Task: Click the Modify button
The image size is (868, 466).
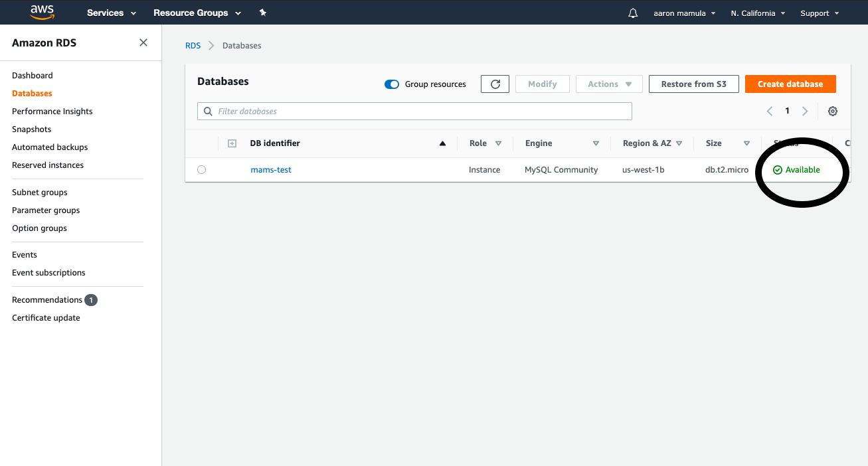Action: (543, 84)
